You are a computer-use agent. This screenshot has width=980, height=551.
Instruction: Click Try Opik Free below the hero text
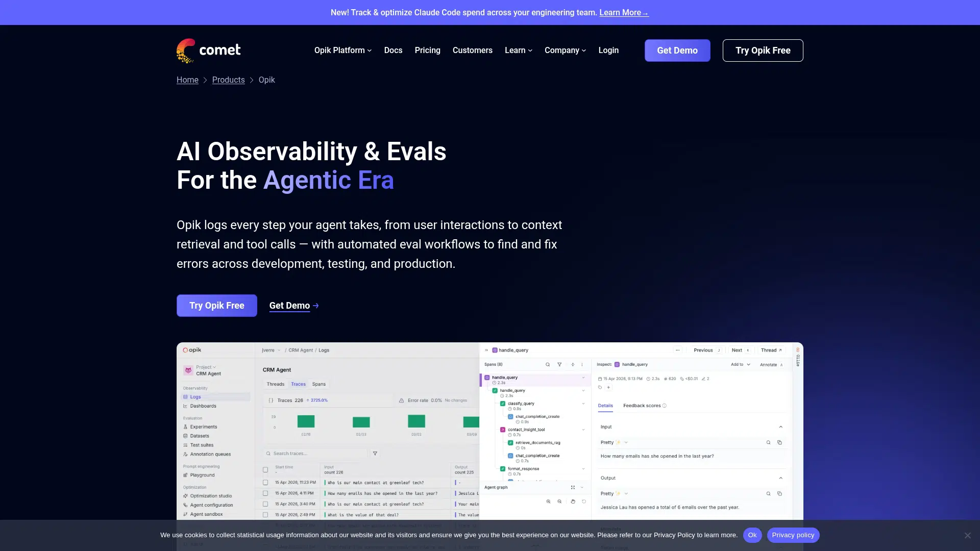pos(217,306)
